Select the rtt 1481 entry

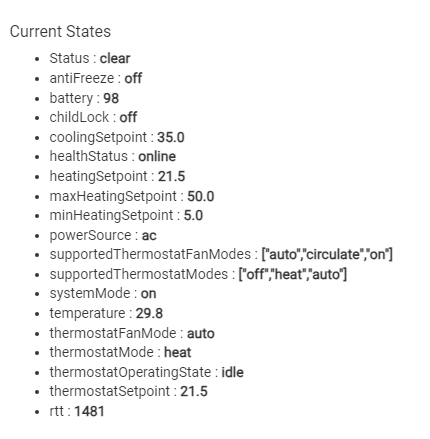tap(77, 411)
